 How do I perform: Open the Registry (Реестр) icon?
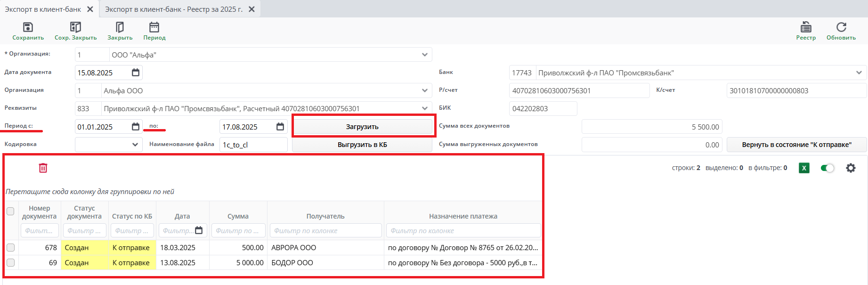806,27
